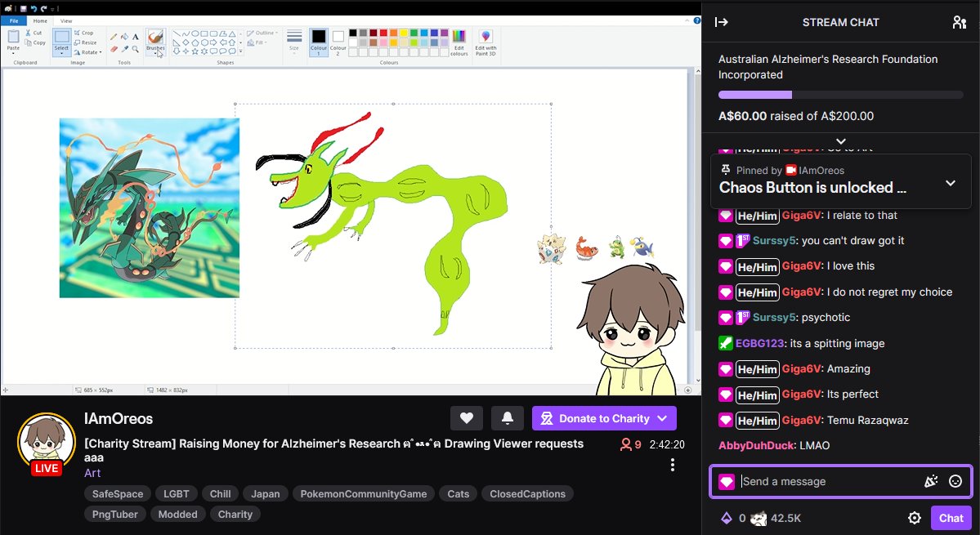Select the oval shape in Shapes gallery

pos(195,33)
